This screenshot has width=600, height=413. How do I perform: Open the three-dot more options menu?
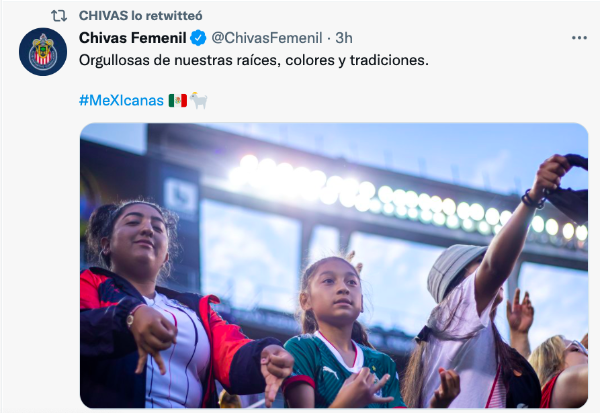click(579, 38)
